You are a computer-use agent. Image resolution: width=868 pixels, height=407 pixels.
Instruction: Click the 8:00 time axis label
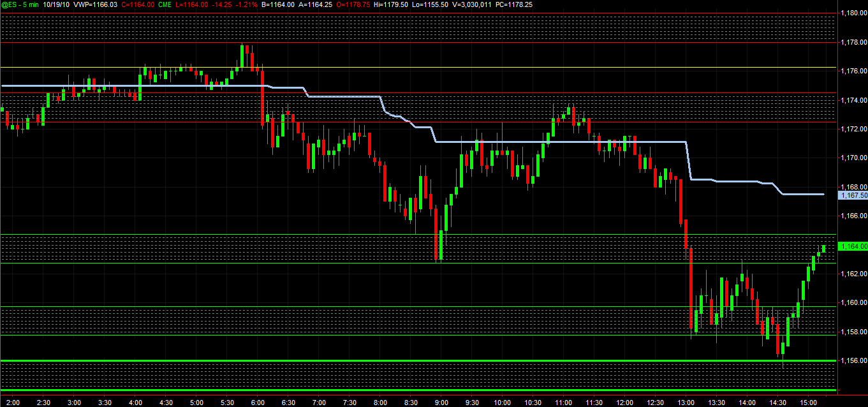click(380, 403)
